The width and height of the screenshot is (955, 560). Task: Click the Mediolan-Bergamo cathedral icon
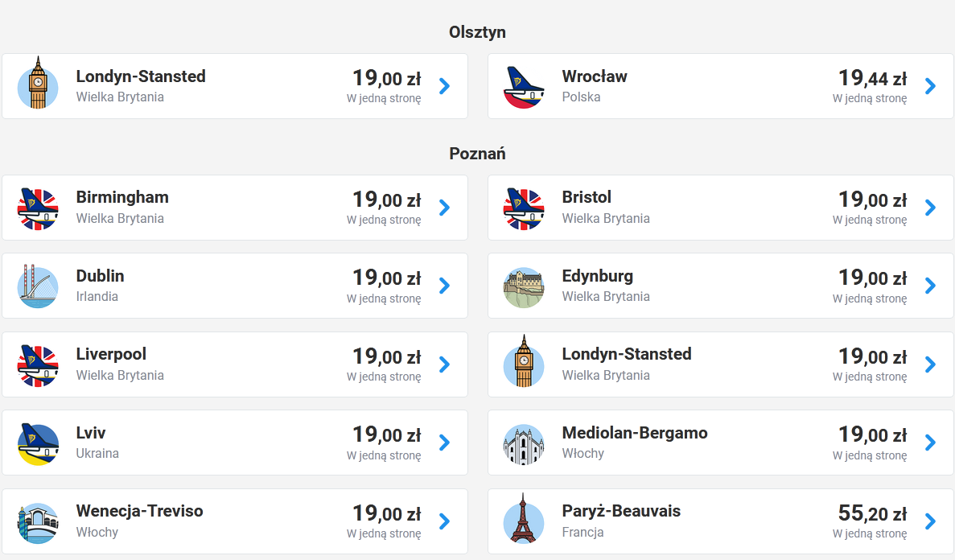(x=524, y=444)
